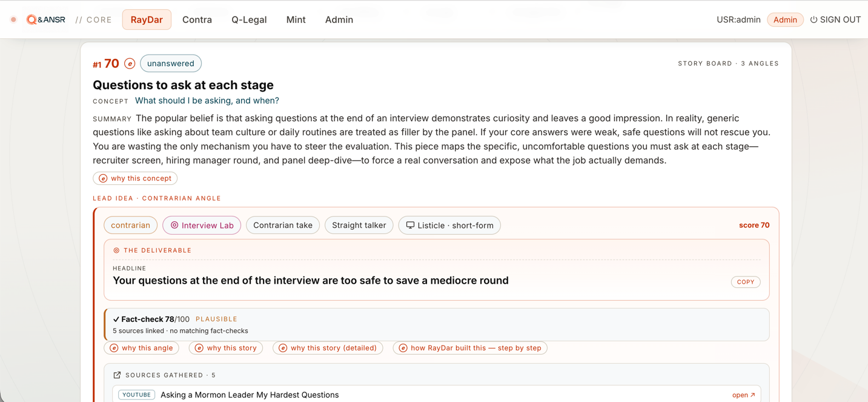The height and width of the screenshot is (402, 868).
Task: Click the target icon in Interview Lab chip
Action: tap(174, 225)
